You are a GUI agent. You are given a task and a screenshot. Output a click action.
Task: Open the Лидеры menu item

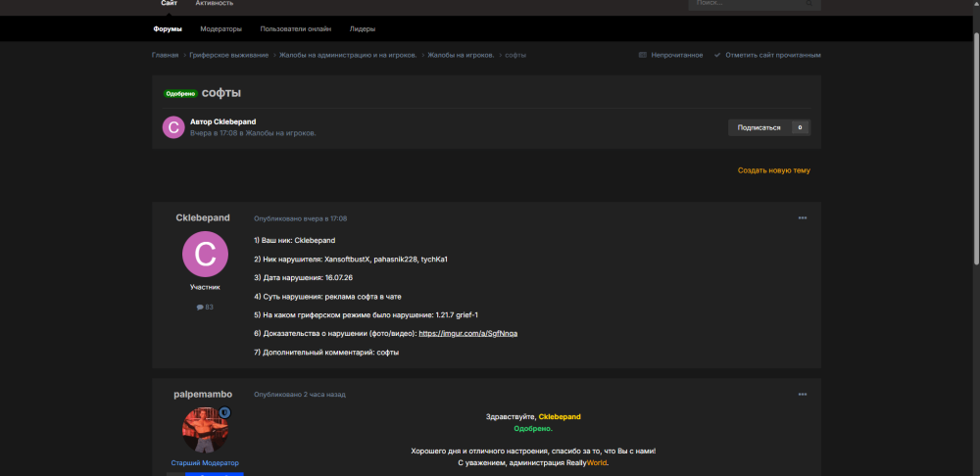coord(363,28)
